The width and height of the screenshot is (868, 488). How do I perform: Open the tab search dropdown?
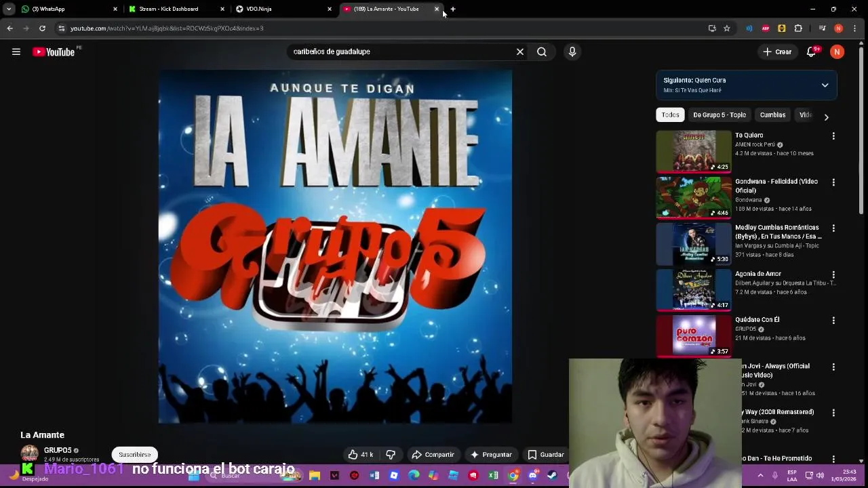point(8,9)
